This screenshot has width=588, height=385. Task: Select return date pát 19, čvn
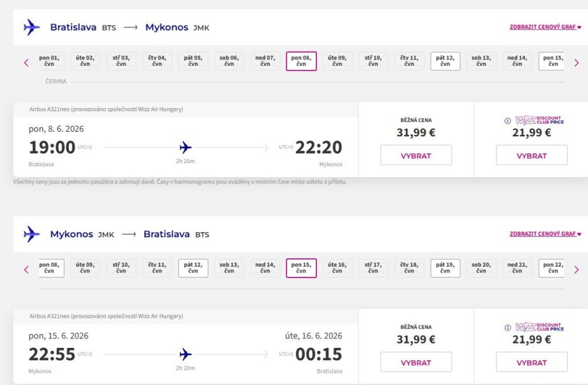[445, 268]
